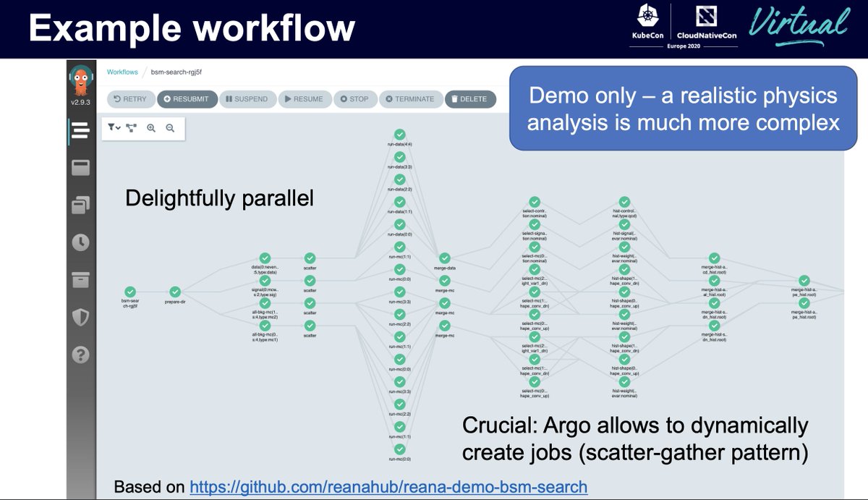Viewport: 868px width, 500px height.
Task: Click the SUSPEND button
Action: click(x=247, y=99)
